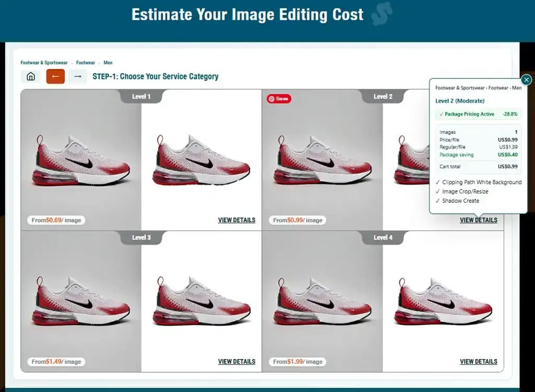535x392 pixels.
Task: Click Level 4 edited shoe on white background
Action: (443, 301)
